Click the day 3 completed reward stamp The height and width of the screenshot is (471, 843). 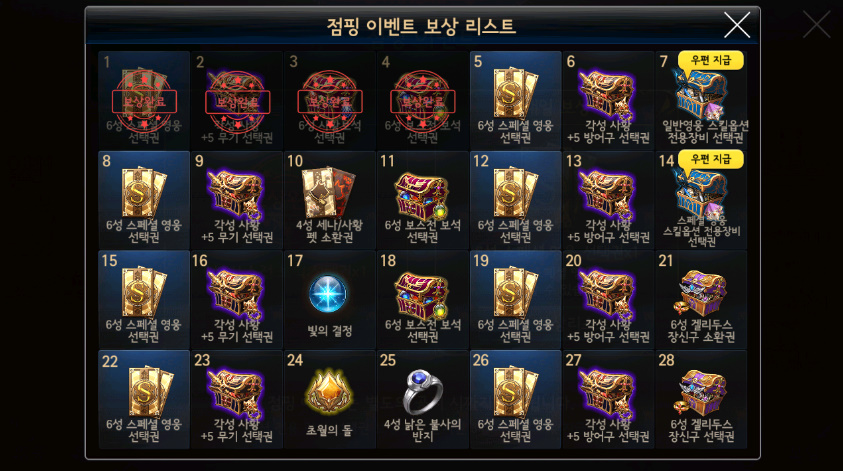point(330,101)
